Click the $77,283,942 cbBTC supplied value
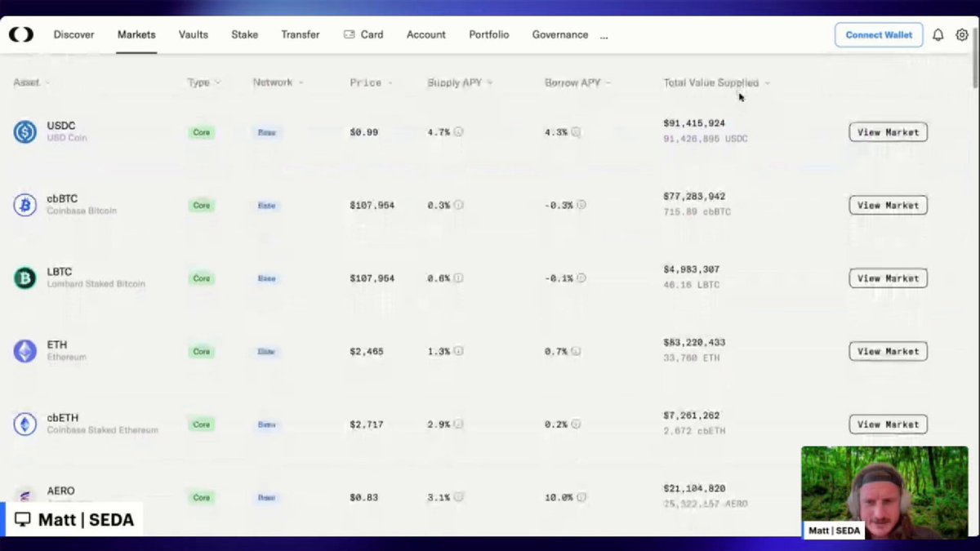Screen dimensions: 980x551 [694, 196]
